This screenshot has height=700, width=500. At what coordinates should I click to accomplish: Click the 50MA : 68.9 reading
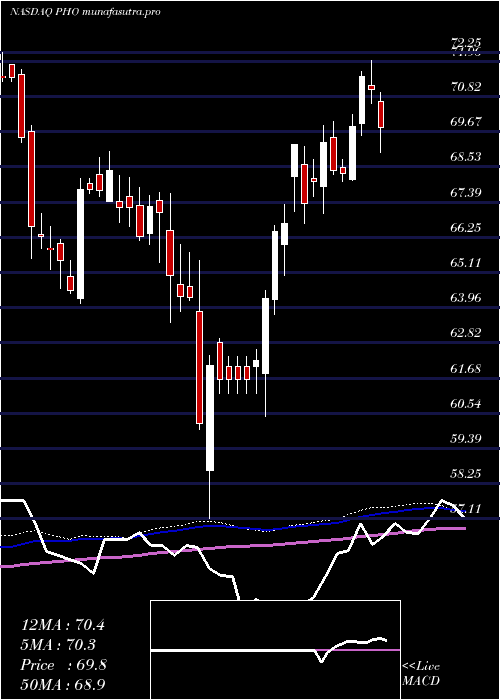63,684
